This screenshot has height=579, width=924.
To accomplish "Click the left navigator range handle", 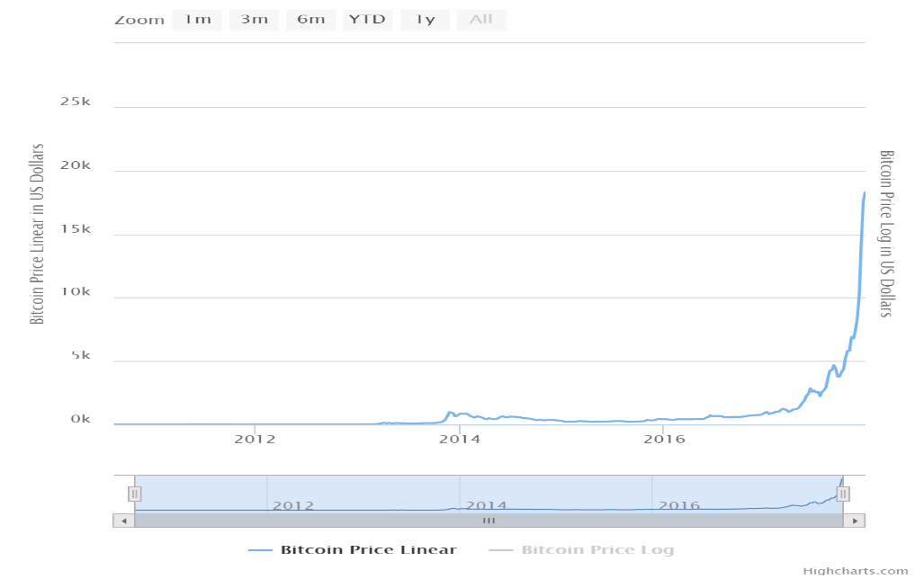I will pyautogui.click(x=134, y=494).
